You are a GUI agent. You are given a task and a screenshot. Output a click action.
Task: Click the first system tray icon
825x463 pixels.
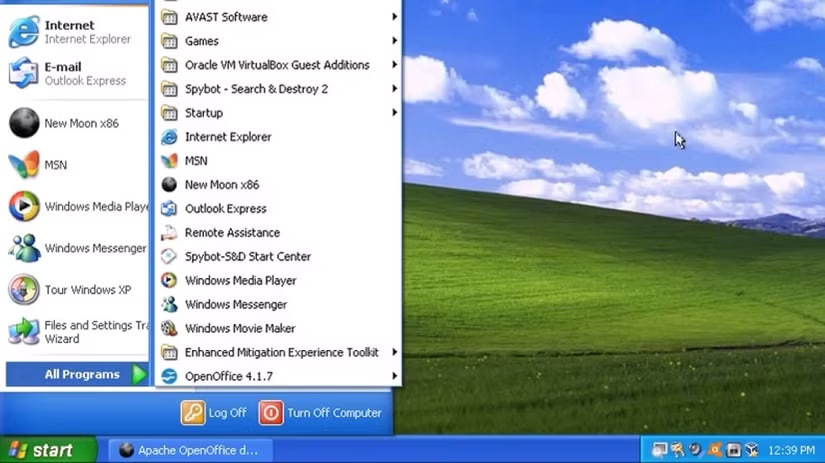pyautogui.click(x=659, y=450)
